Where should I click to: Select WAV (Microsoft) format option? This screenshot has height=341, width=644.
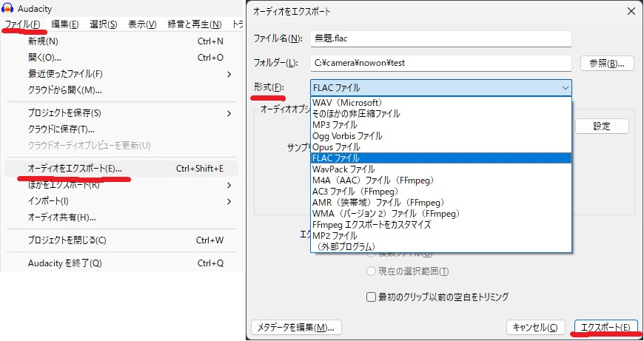pos(347,102)
